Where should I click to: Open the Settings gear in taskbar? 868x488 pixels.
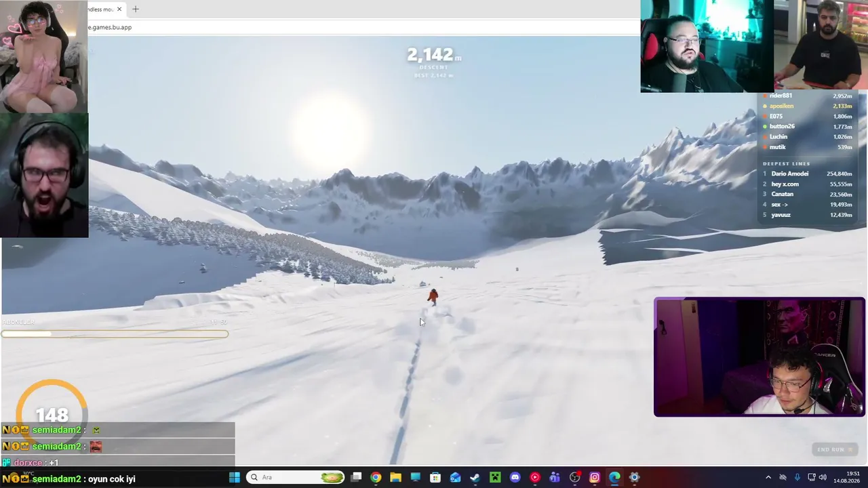click(635, 477)
